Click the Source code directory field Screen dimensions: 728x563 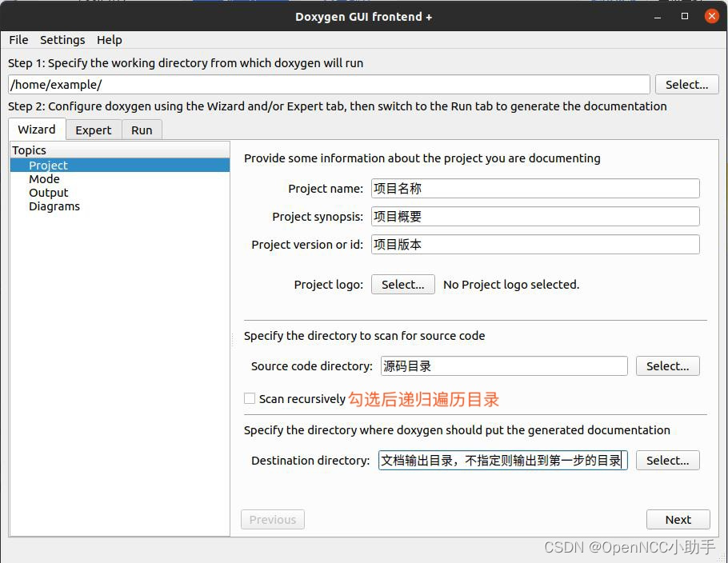pyautogui.click(x=504, y=365)
